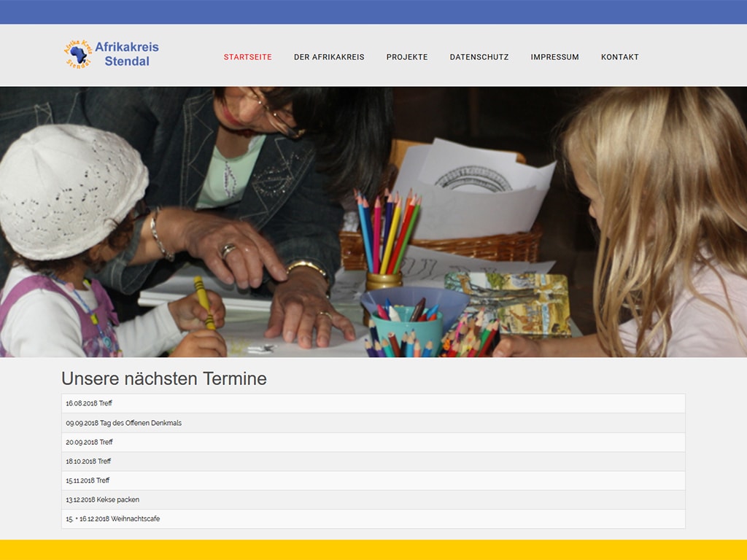Go to the Der Afrikakreis page
Screen dimensions: 747x560
pos(329,57)
